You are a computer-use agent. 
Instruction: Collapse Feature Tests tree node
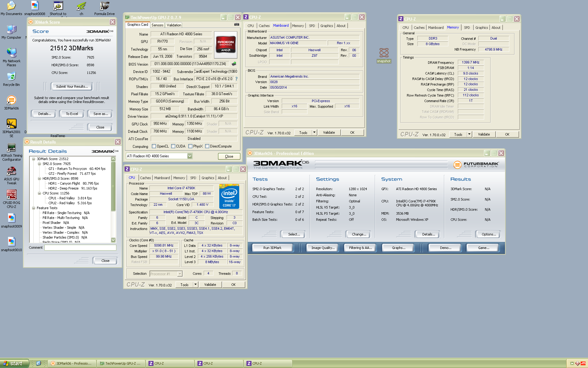tap(34, 208)
